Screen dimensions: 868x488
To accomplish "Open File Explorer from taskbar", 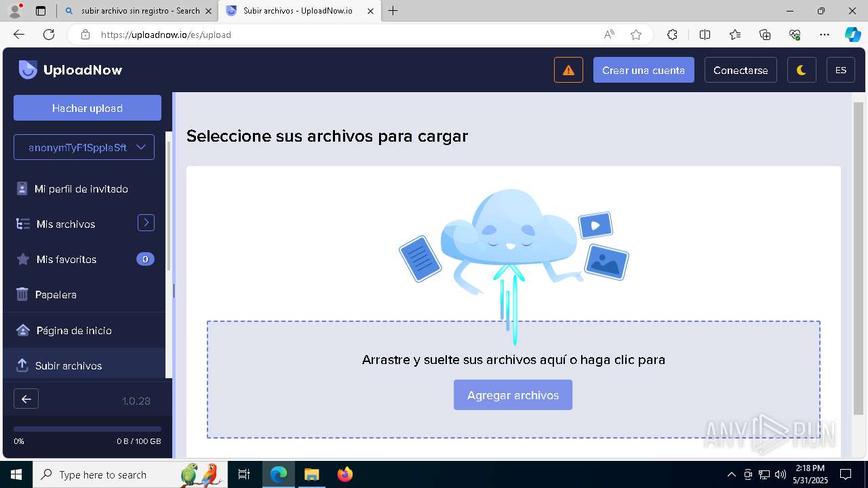I will 311,474.
